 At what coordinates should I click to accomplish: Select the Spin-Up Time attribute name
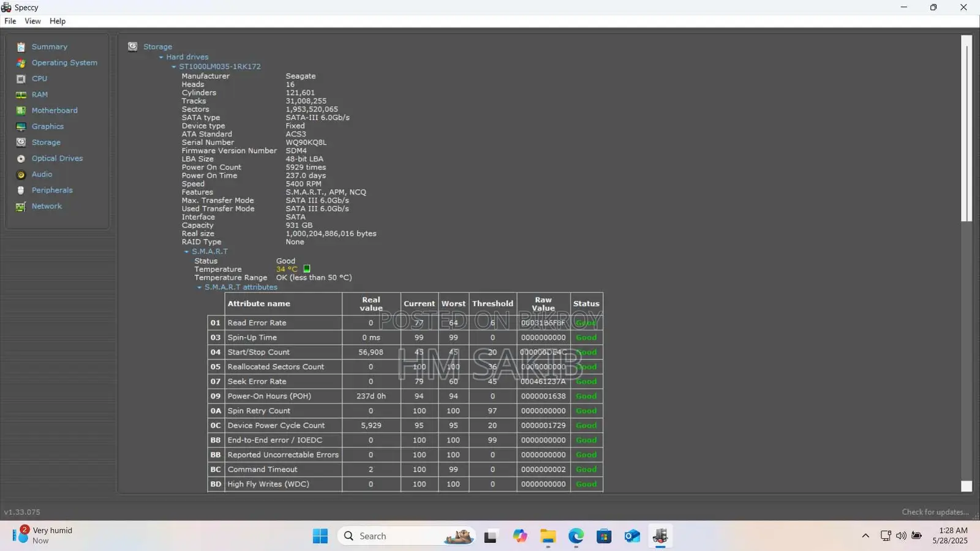point(252,337)
